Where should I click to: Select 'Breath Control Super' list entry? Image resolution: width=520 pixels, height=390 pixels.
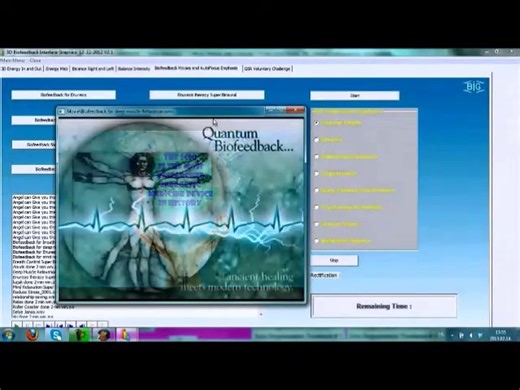tap(33, 262)
